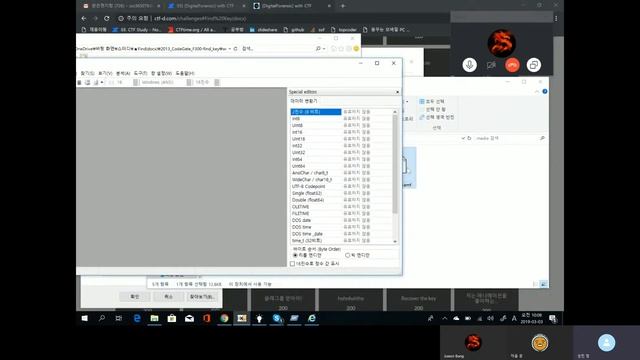Toggle camera in the call overlay

(x=491, y=65)
